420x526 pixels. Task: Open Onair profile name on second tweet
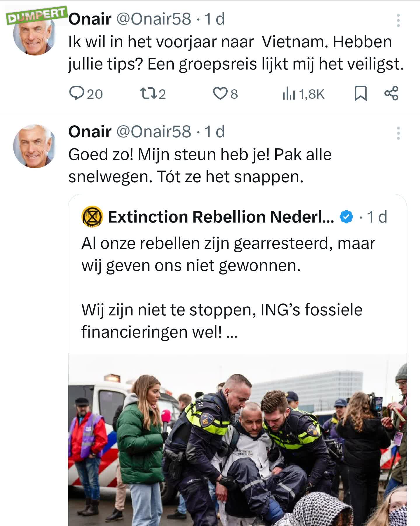point(90,132)
